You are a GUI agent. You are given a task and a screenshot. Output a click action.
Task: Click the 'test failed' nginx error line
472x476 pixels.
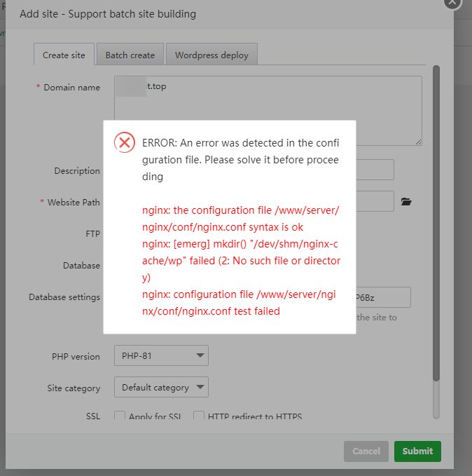point(239,303)
